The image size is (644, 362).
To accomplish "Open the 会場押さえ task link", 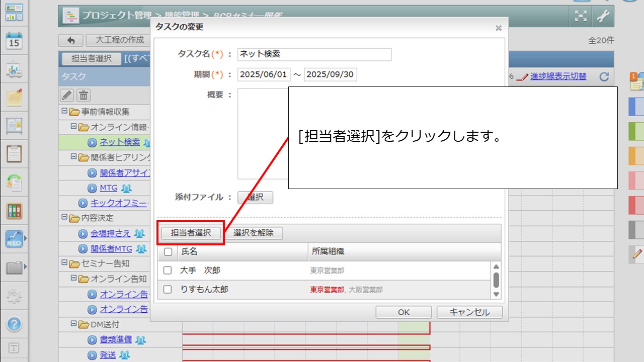I will pos(110,233).
